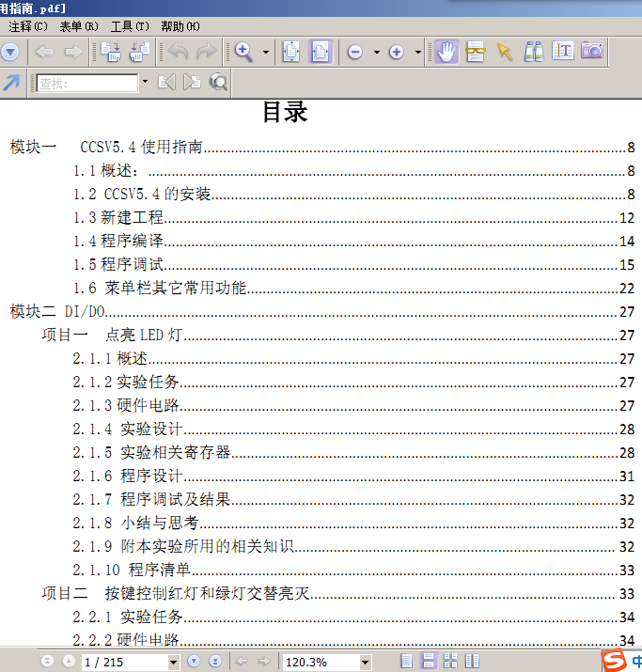This screenshot has height=672, width=642.
Task: Click contents entry 项目二 按键控制红灯和绿灯交替亮灭
Action: (338, 594)
